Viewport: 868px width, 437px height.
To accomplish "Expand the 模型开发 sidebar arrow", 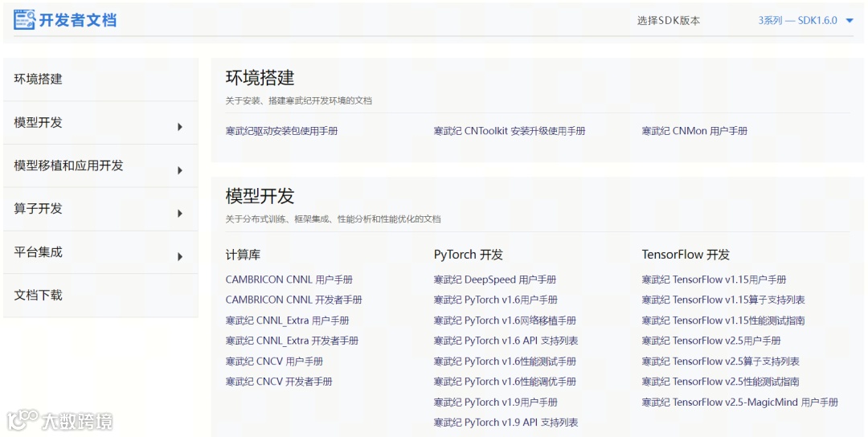I will tap(180, 127).
